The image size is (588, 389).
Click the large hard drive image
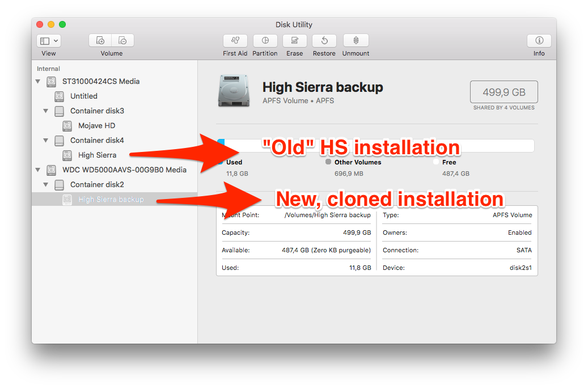pos(234,91)
